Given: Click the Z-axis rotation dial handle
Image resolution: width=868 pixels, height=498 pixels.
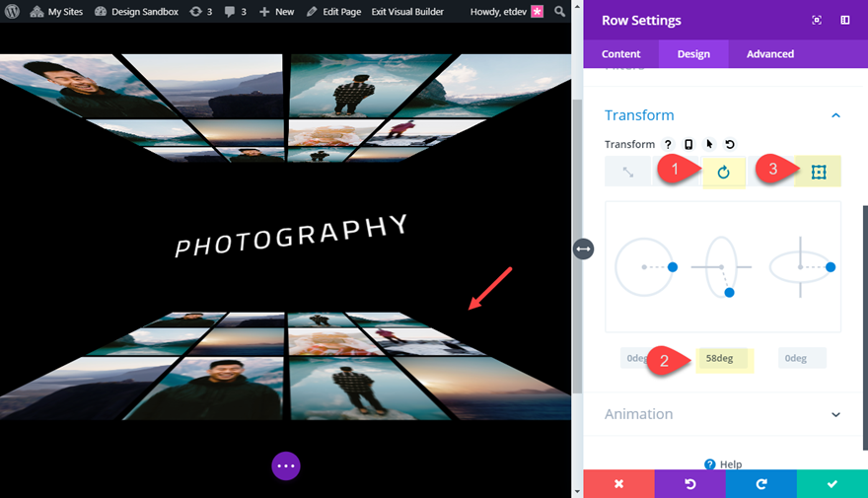Looking at the screenshot, I should point(673,267).
